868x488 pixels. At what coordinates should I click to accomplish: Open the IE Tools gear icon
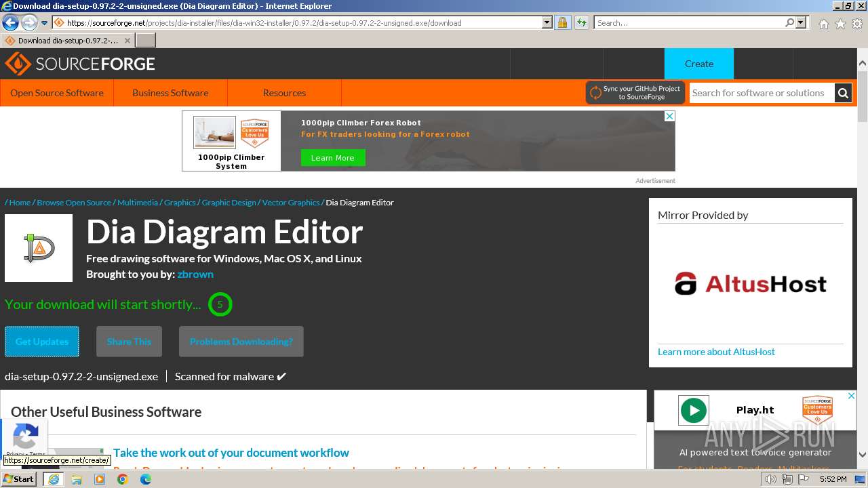[x=857, y=24]
